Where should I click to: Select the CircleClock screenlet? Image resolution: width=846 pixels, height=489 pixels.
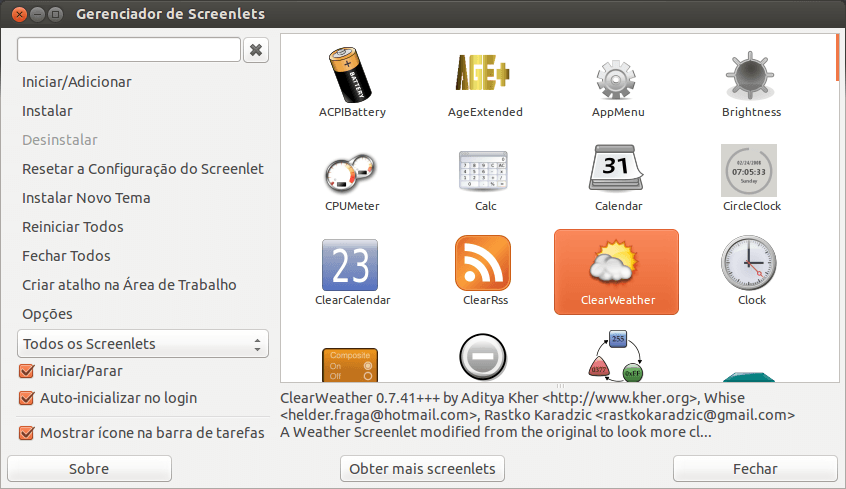[x=751, y=170]
